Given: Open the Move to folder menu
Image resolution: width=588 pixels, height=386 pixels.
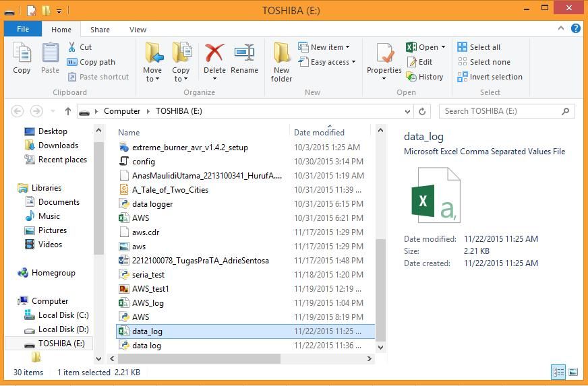Looking at the screenshot, I should (x=152, y=62).
